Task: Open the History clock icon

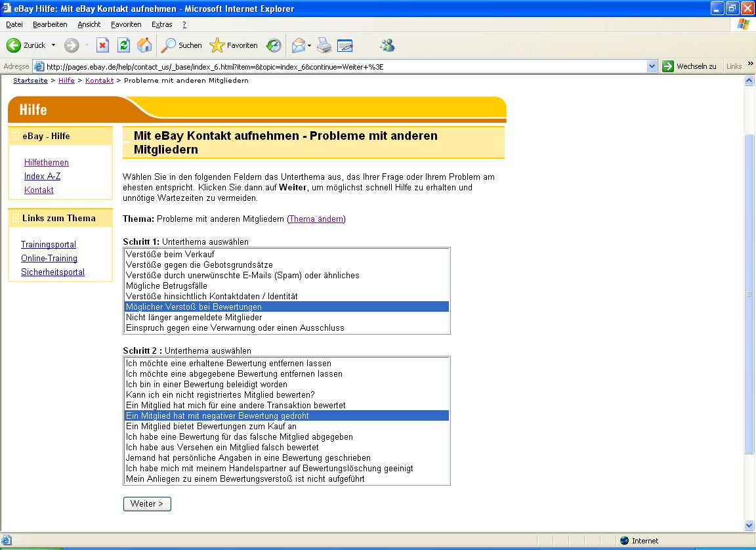Action: [x=274, y=45]
